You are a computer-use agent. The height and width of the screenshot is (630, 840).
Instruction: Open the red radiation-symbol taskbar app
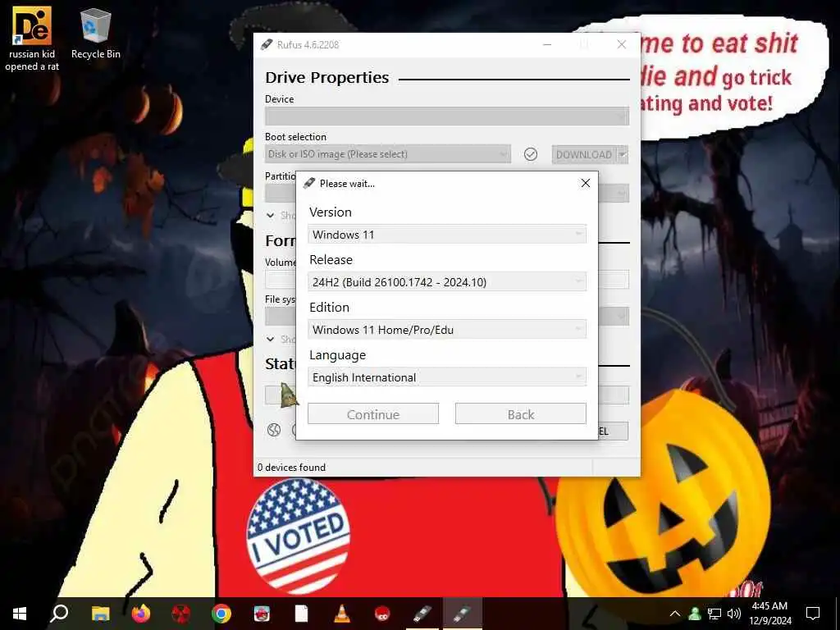(x=181, y=614)
